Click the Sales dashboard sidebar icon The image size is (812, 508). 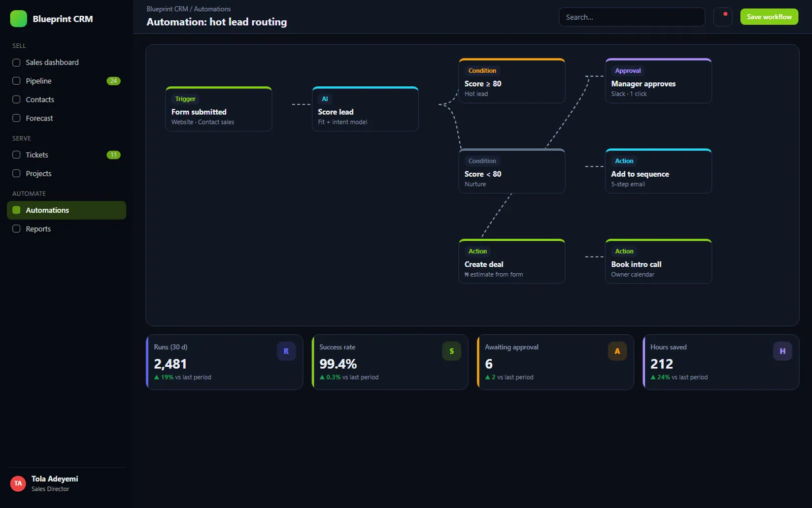tap(16, 62)
